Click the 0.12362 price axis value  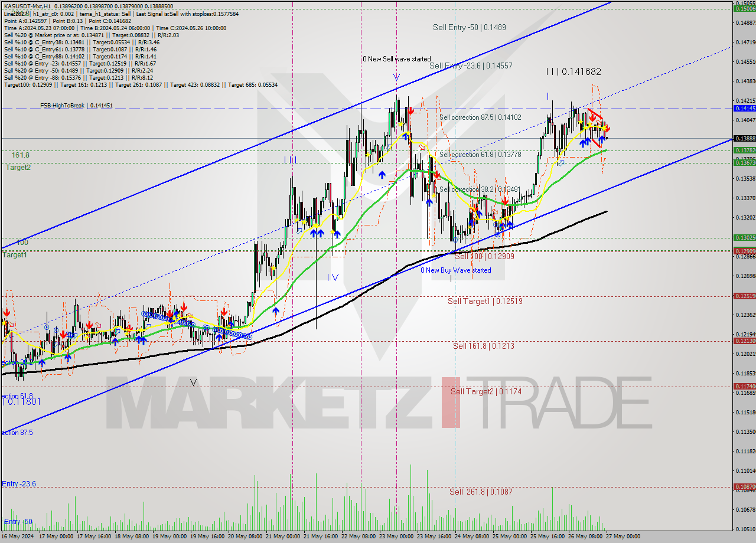click(745, 315)
